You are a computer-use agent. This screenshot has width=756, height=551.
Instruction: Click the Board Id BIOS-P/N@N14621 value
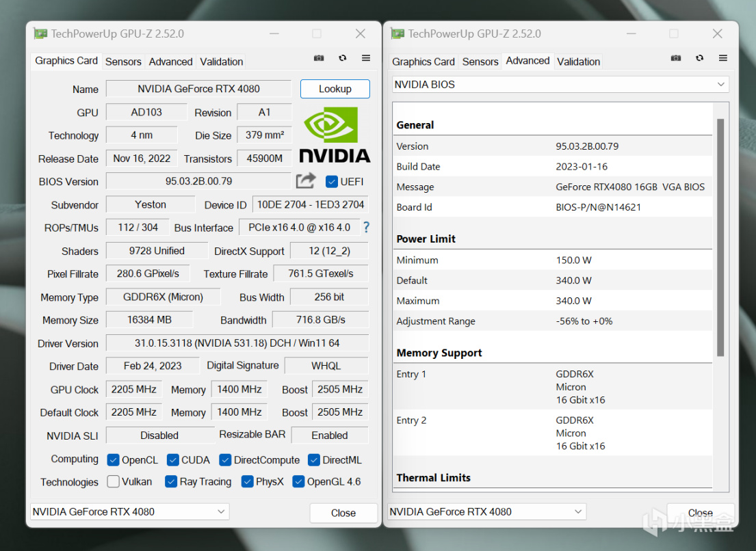pyautogui.click(x=599, y=207)
